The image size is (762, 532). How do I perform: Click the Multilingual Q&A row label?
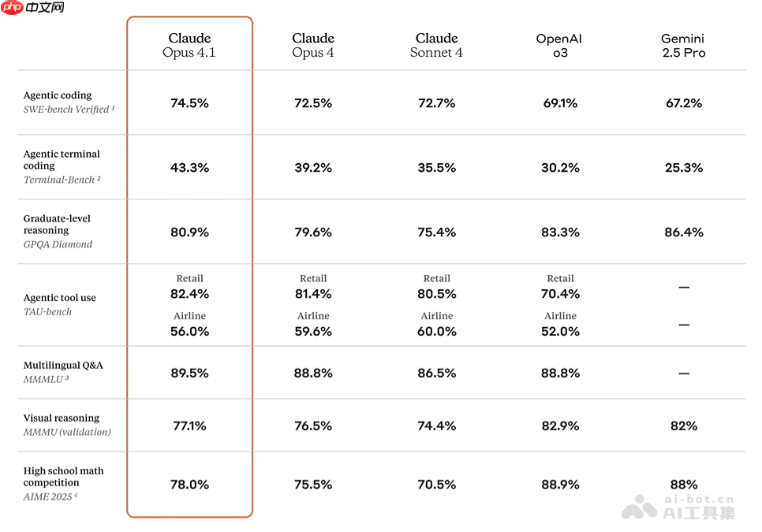63,366
